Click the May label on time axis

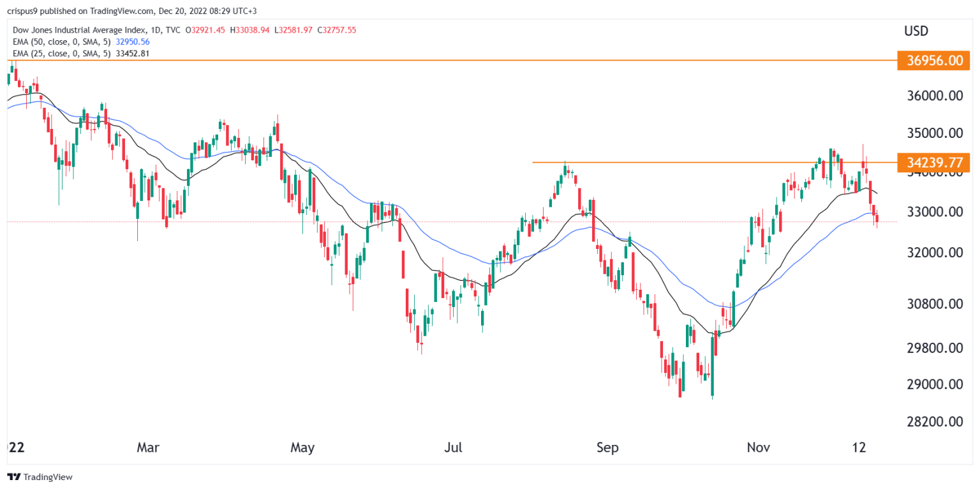[302, 448]
